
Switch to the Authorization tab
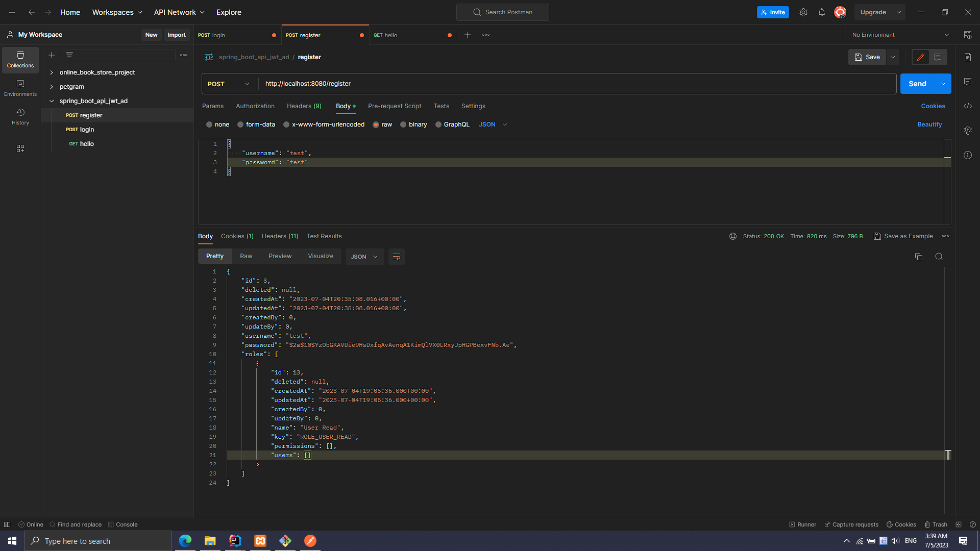pyautogui.click(x=255, y=106)
